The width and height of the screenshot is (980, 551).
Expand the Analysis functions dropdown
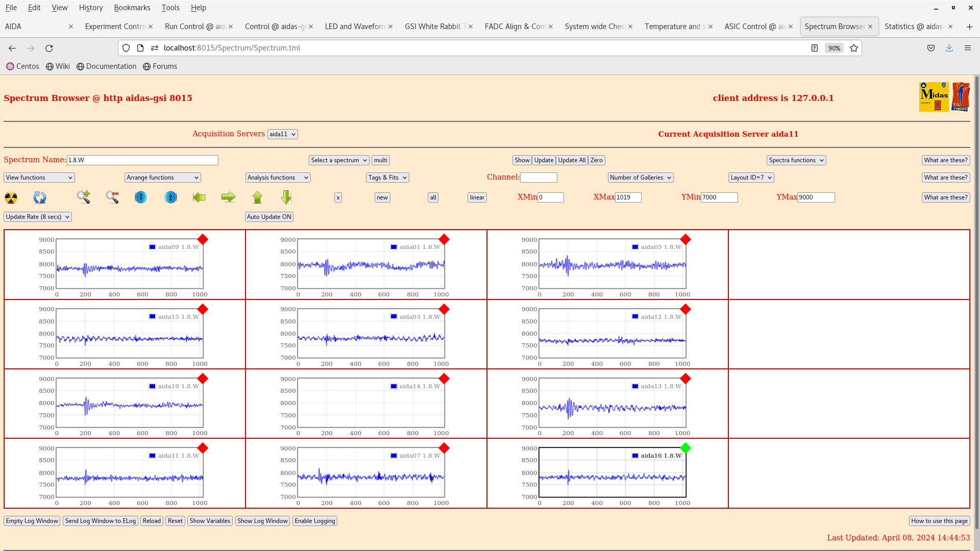277,176
